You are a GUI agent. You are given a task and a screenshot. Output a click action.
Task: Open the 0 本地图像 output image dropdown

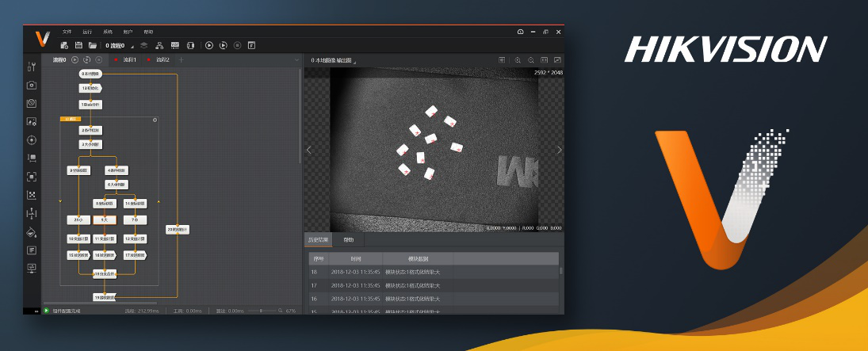tap(334, 60)
